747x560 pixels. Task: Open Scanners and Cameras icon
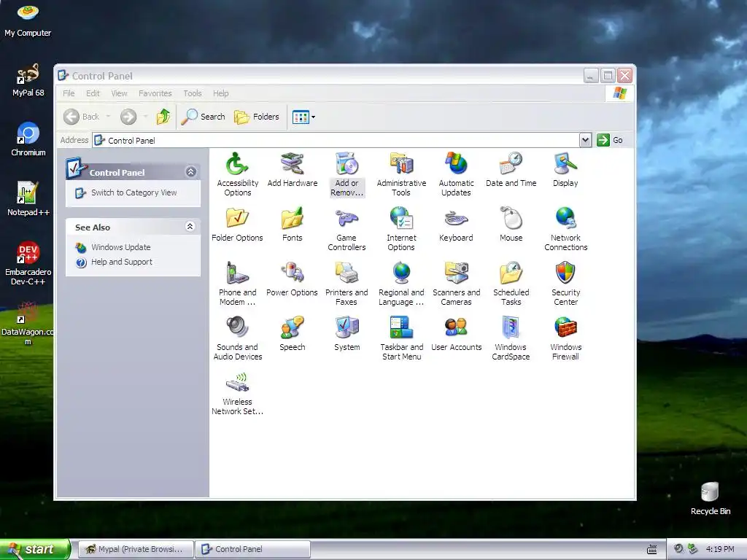[x=456, y=284]
